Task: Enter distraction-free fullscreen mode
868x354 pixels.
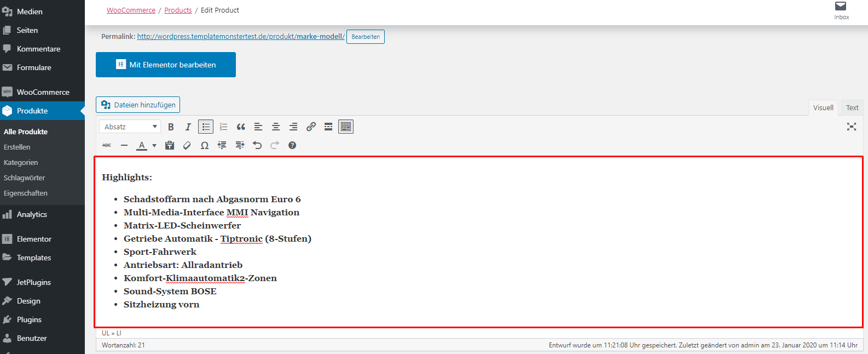Action: (x=852, y=127)
